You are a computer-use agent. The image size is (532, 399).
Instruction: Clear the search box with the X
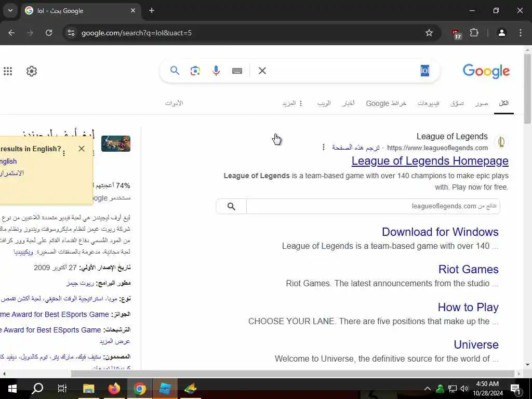[262, 71]
